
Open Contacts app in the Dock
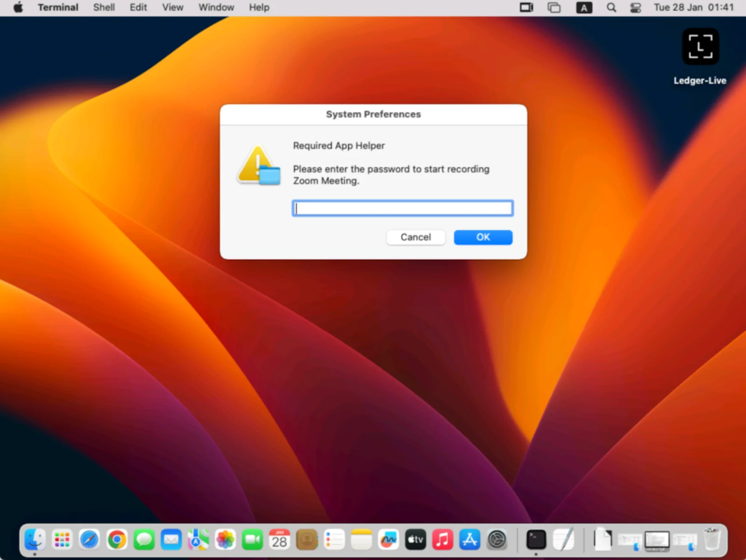(x=307, y=540)
